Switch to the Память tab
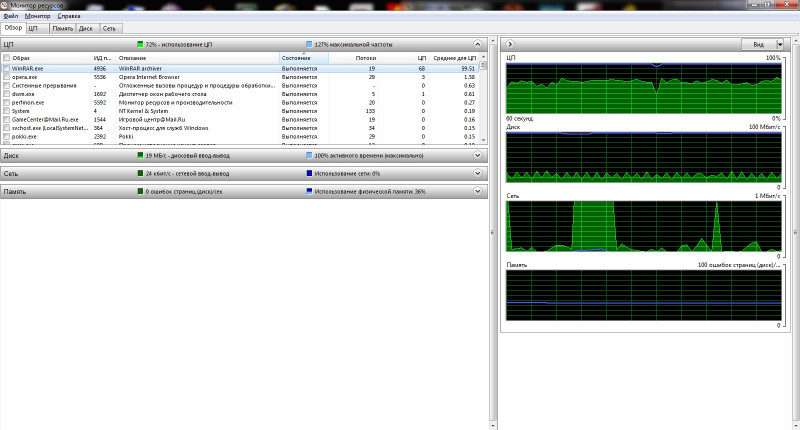 62,28
